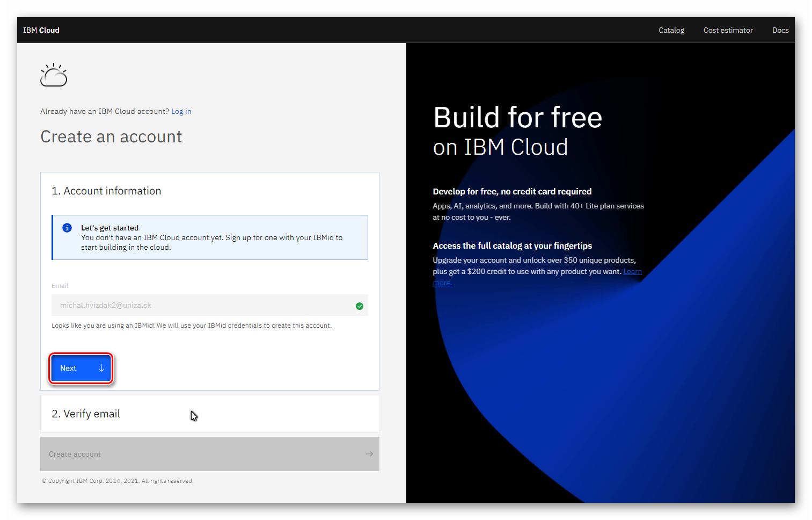Click the "Let's get started" notification title
The width and height of the screenshot is (812, 520).
tap(109, 228)
